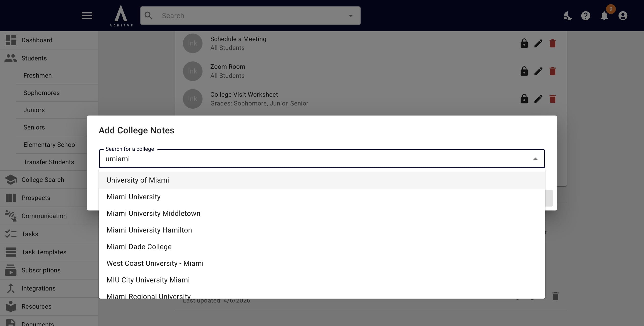Toggle dark mode moon icon

(568, 16)
